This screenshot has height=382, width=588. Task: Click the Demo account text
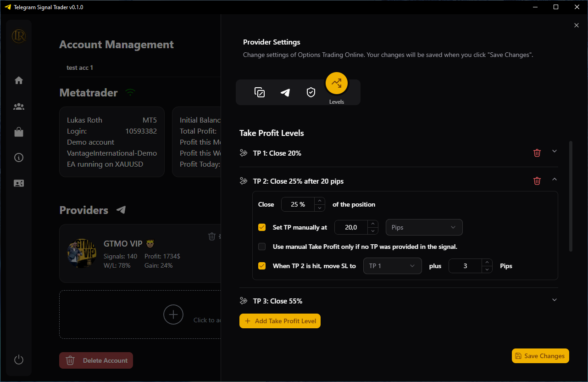91,142
